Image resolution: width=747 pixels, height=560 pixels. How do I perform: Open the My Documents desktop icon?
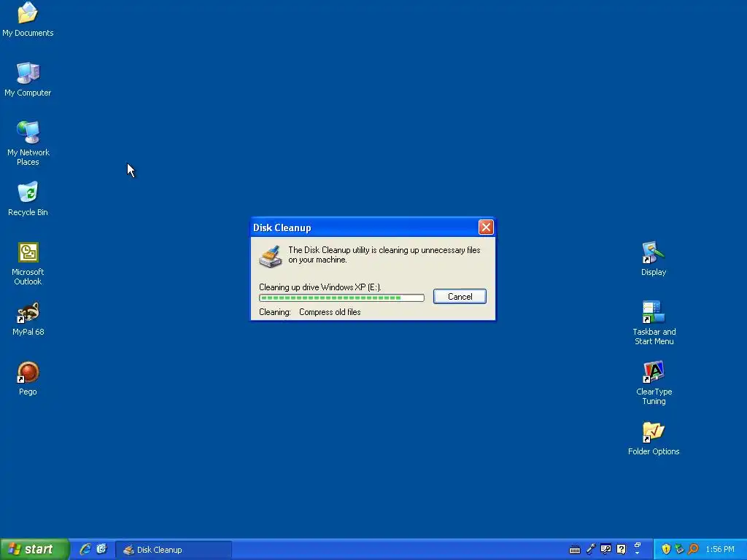tap(28, 20)
